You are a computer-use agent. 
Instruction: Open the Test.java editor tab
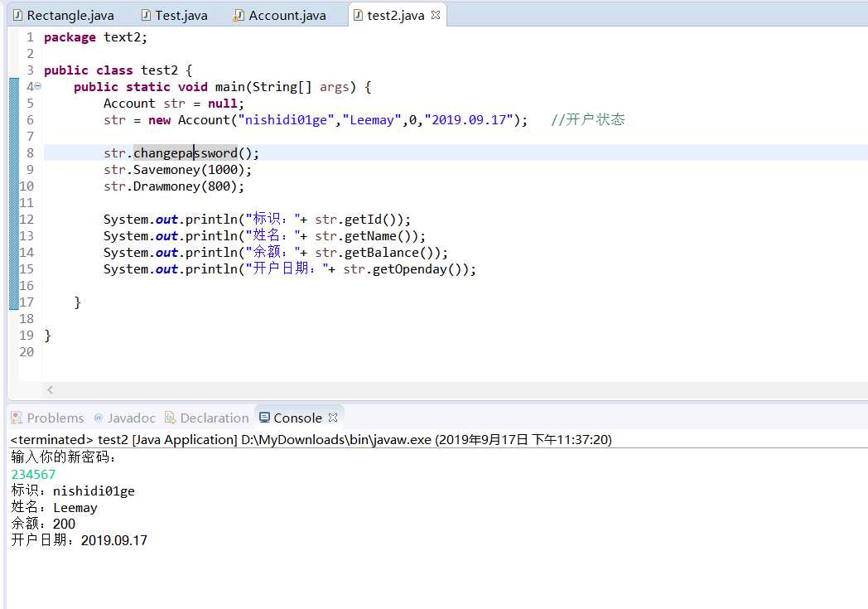175,16
